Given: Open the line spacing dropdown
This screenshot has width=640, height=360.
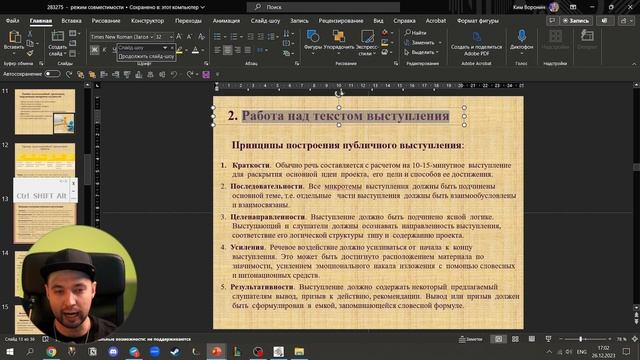Looking at the screenshot, I should [x=272, y=37].
